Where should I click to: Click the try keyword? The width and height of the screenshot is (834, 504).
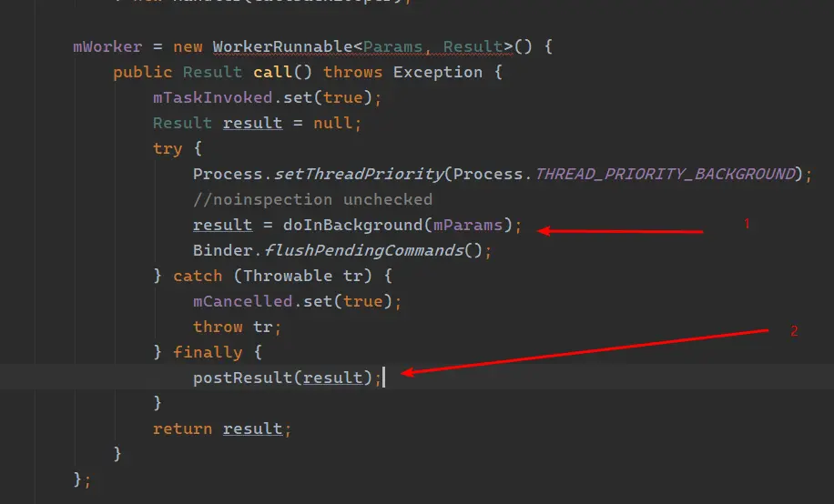coord(168,149)
